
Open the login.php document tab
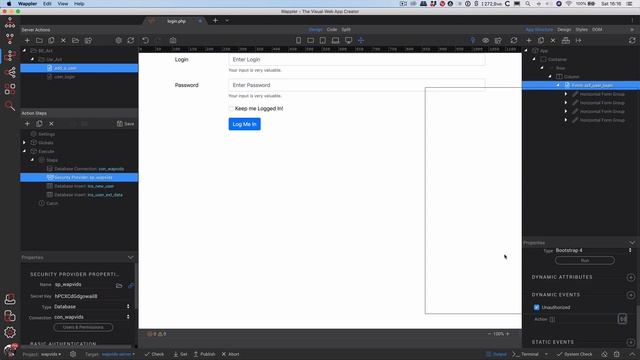176,21
